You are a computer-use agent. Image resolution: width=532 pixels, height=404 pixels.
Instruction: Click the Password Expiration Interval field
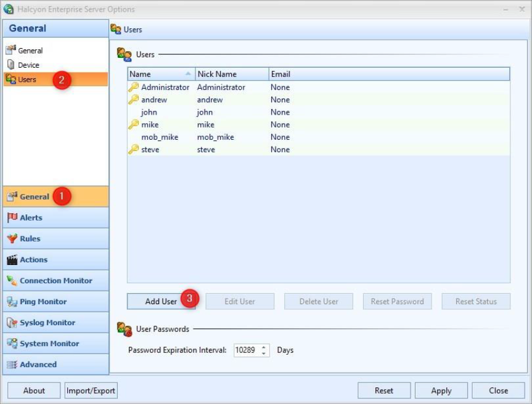click(x=246, y=350)
